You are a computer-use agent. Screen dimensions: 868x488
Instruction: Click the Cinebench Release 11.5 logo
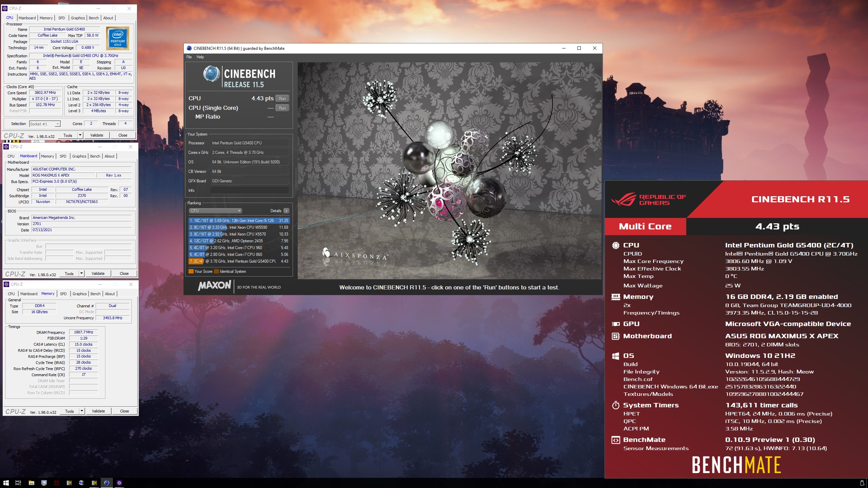click(239, 77)
